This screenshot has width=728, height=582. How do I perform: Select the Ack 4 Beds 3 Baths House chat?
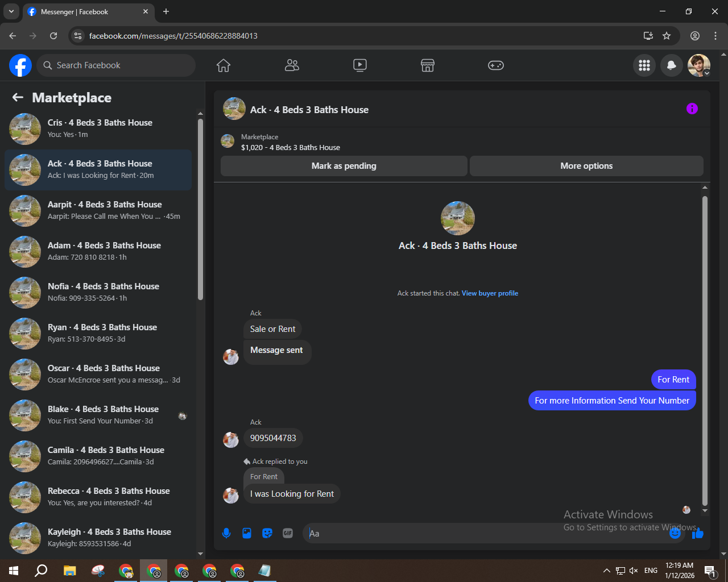(98, 170)
